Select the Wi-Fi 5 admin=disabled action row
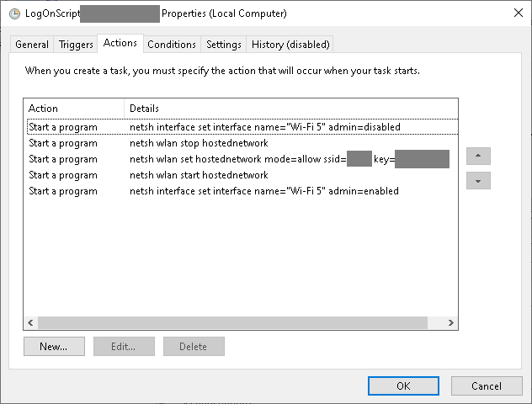The width and height of the screenshot is (532, 404). coord(240,127)
